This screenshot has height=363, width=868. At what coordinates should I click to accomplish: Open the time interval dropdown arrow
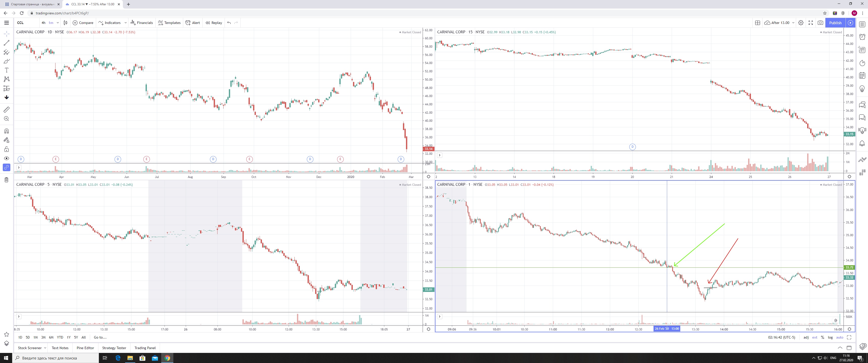pyautogui.click(x=58, y=22)
